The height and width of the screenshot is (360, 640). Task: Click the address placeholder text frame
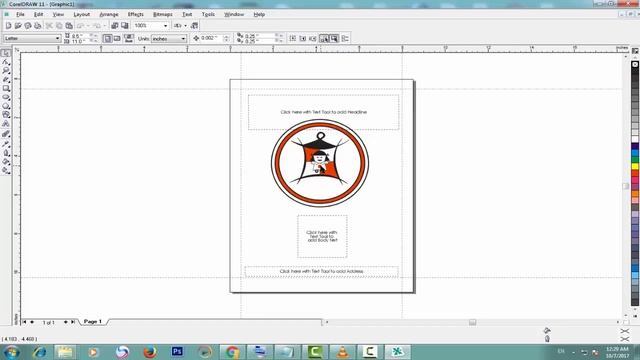pyautogui.click(x=321, y=271)
